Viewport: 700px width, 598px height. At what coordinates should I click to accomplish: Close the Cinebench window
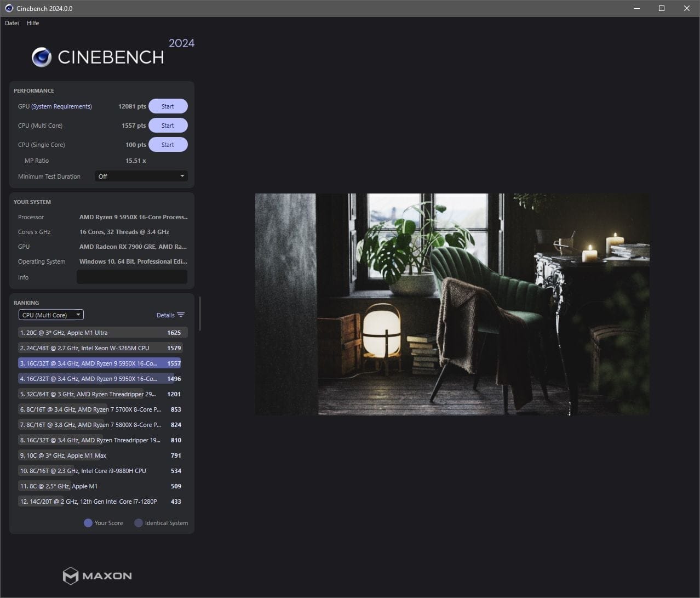tap(687, 8)
